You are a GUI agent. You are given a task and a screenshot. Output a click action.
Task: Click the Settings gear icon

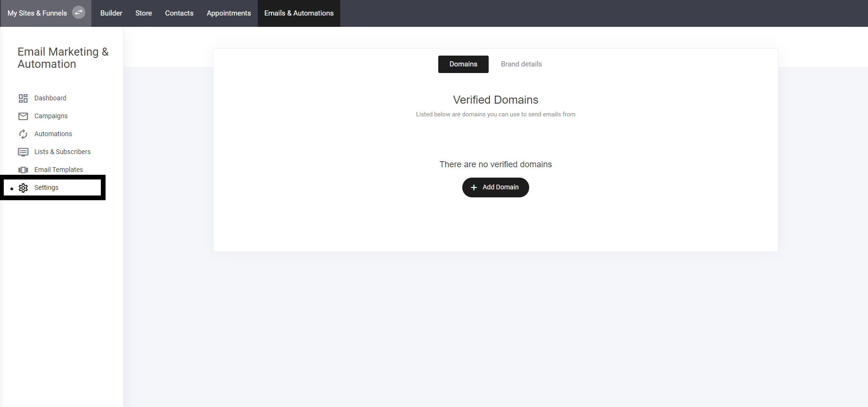(23, 188)
